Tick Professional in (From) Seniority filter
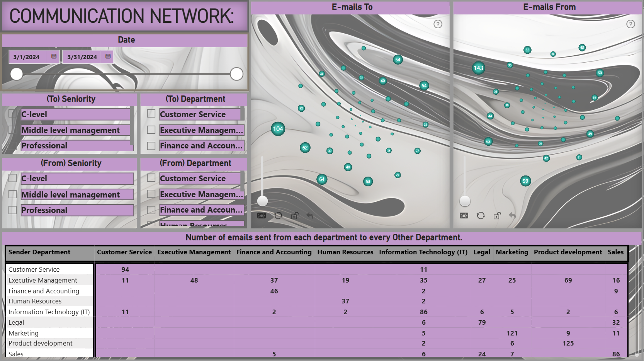 [x=13, y=210]
